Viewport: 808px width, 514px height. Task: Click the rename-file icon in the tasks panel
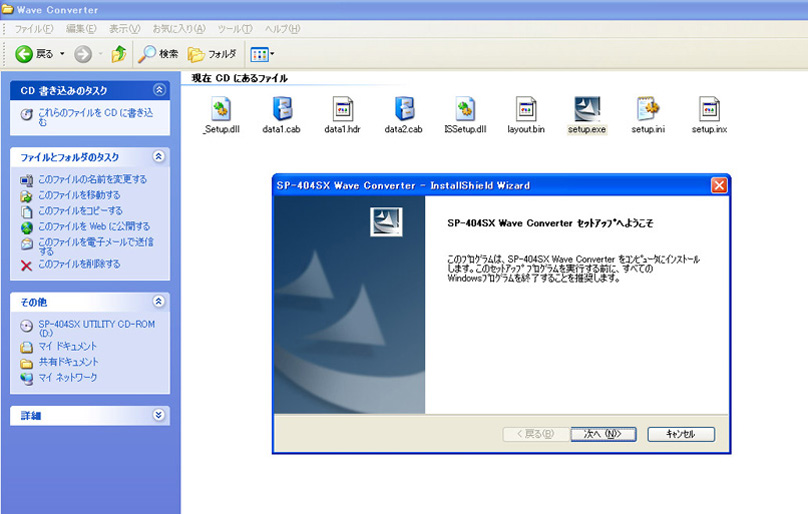point(26,180)
